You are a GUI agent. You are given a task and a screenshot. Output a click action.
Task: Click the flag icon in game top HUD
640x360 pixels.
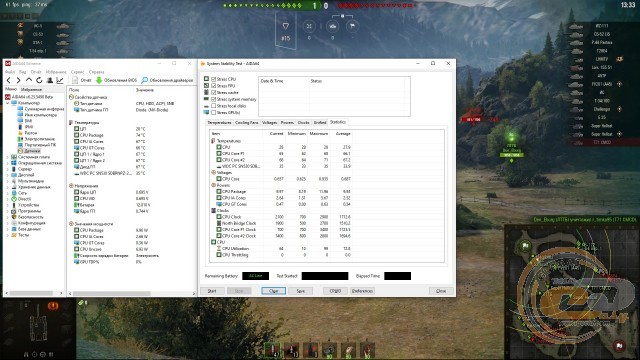tap(352, 27)
